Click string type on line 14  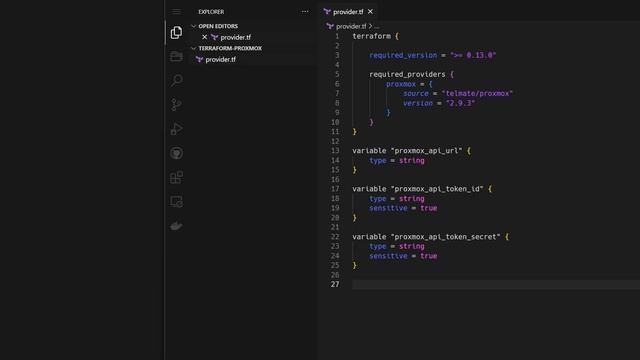click(x=412, y=160)
